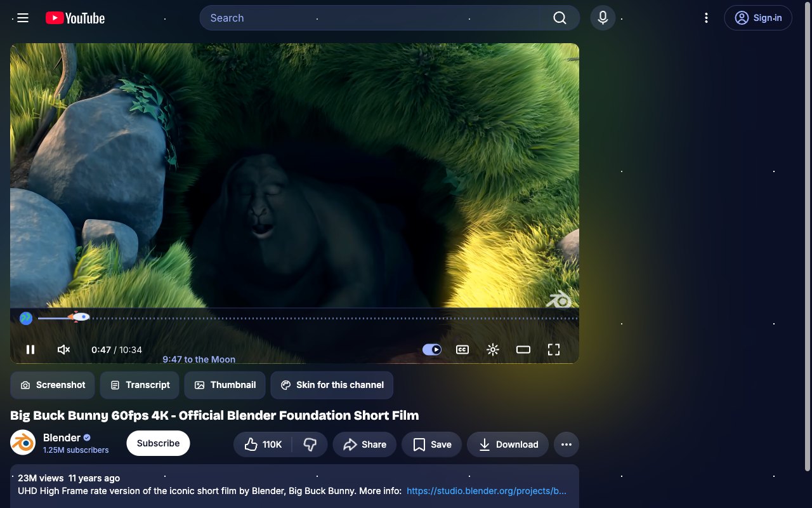Subscribe to the Blender channel
Image resolution: width=812 pixels, height=508 pixels.
click(x=158, y=443)
